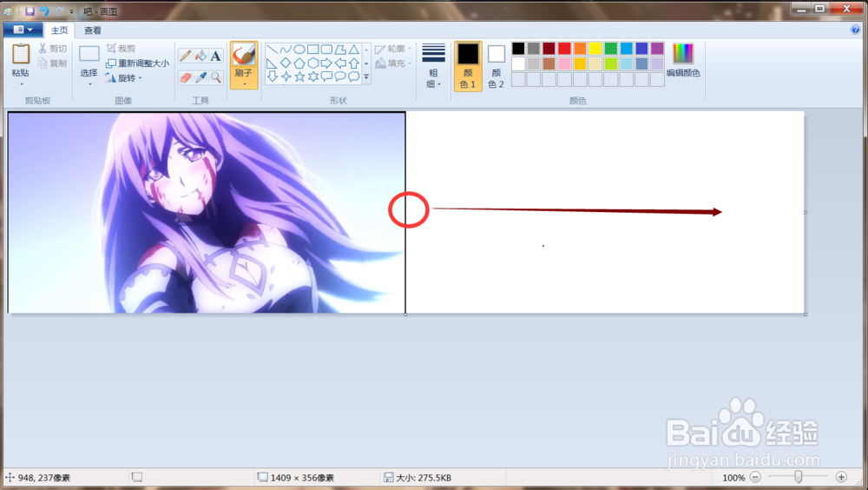Click the Undo icon in quick access
This screenshot has height=490, width=868.
pos(44,11)
